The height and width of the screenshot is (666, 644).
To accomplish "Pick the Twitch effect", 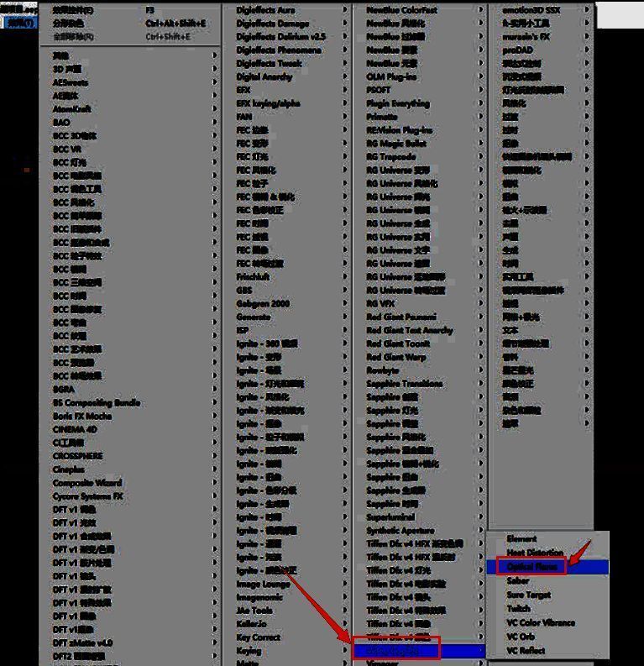I will pyautogui.click(x=519, y=609).
